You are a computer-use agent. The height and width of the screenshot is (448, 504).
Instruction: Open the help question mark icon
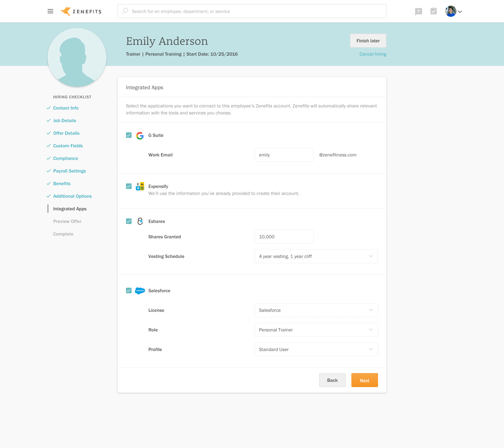(x=418, y=12)
